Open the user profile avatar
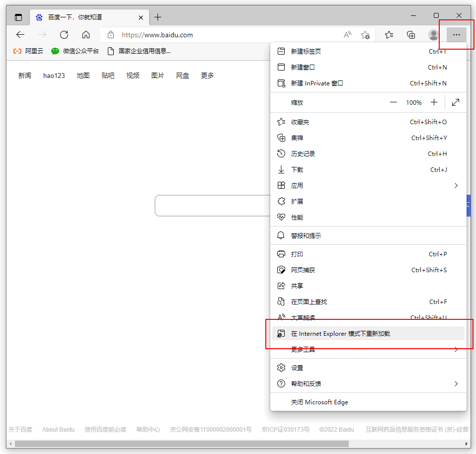This screenshot has height=454, width=476. click(x=433, y=35)
